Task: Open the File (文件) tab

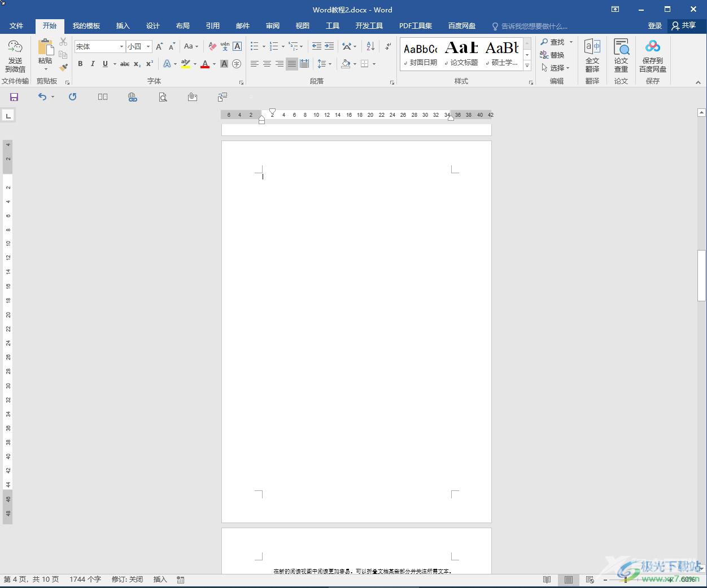Action: 16,26
